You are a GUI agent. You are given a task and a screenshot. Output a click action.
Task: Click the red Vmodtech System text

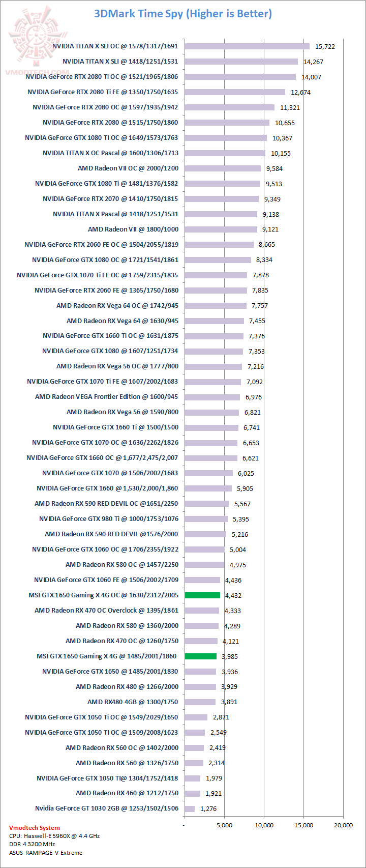(35, 828)
